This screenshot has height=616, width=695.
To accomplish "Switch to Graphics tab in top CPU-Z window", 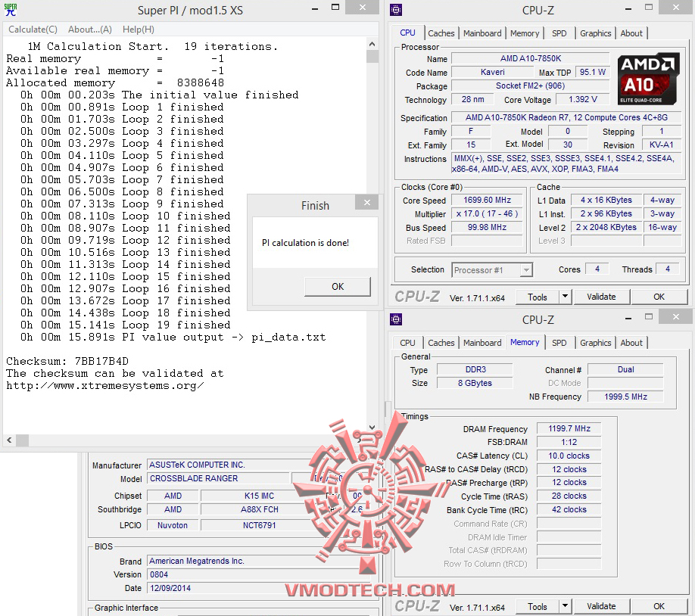I will (595, 33).
